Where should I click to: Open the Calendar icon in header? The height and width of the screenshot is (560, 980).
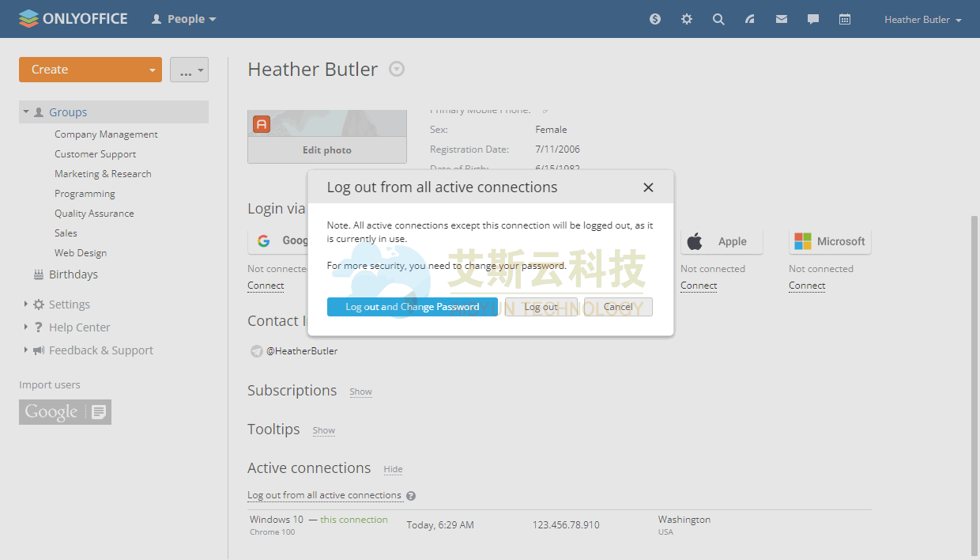[x=845, y=19]
